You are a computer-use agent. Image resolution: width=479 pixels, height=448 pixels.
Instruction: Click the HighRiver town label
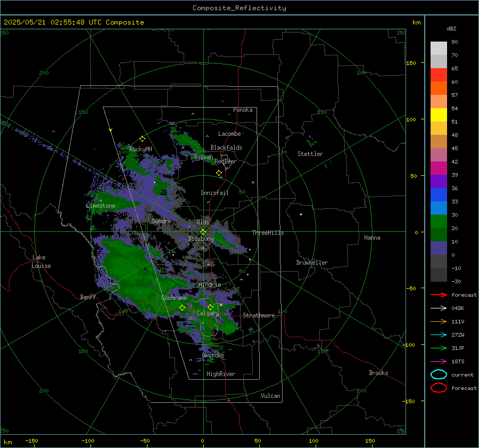point(221,374)
